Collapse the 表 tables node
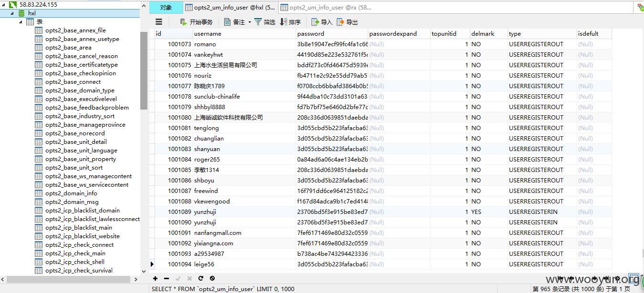 (x=21, y=22)
